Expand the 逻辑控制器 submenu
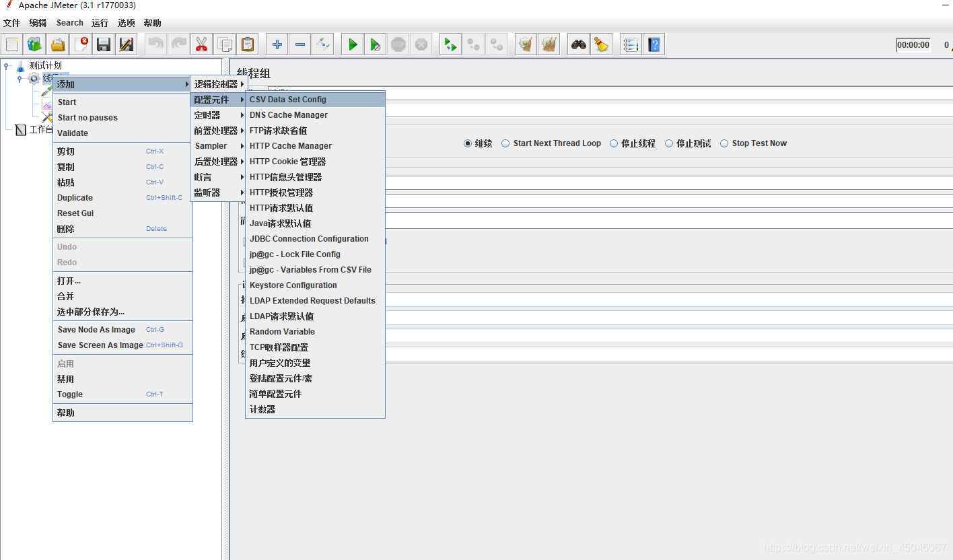Image resolution: width=953 pixels, height=560 pixels. point(219,84)
